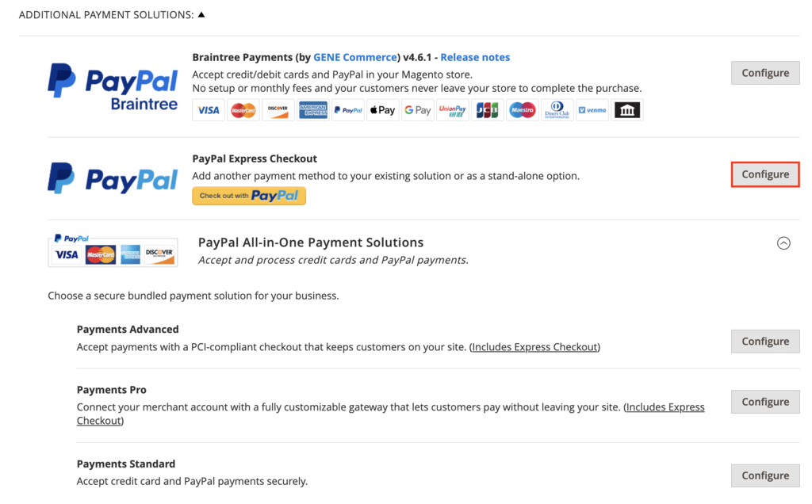Select the Diners Club icon
Screen dimensions: 812x504
[x=557, y=110]
